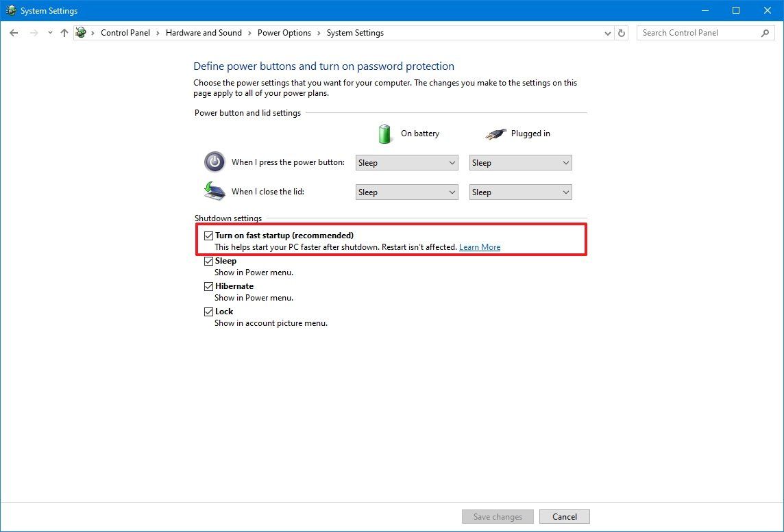This screenshot has width=784, height=532.
Task: Click the back navigation arrow
Action: tap(14, 32)
